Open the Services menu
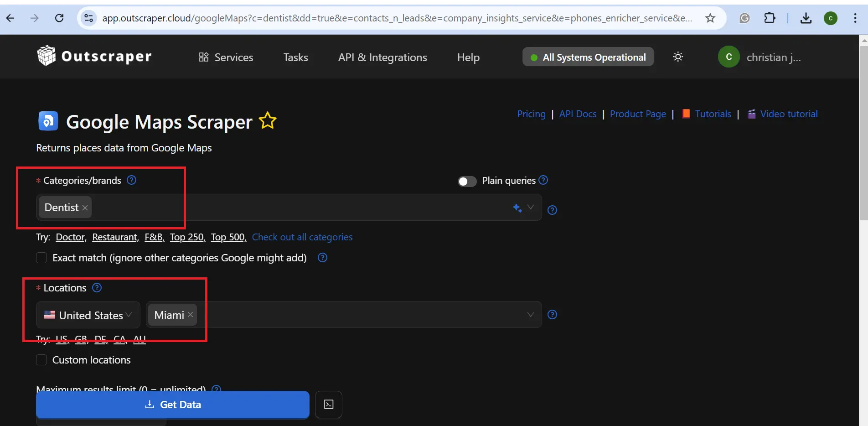This screenshot has height=426, width=868. tap(226, 57)
